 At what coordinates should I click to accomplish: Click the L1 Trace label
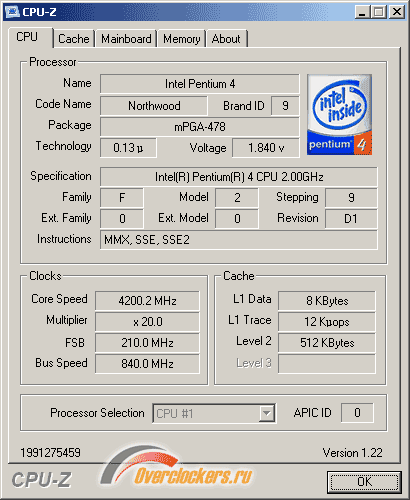tap(250, 320)
